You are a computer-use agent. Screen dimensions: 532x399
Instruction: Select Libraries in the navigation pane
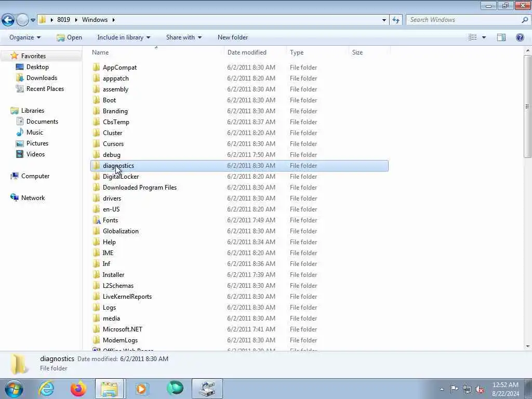(x=33, y=111)
